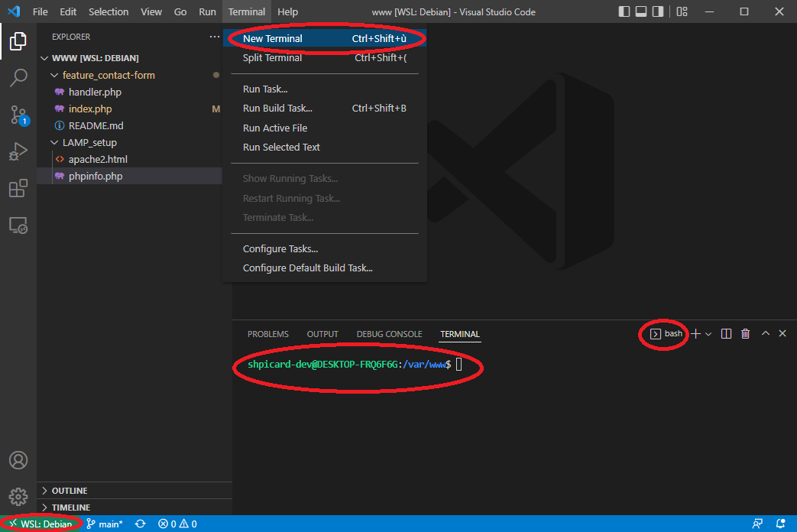Open the Manage gear icon

click(18, 497)
